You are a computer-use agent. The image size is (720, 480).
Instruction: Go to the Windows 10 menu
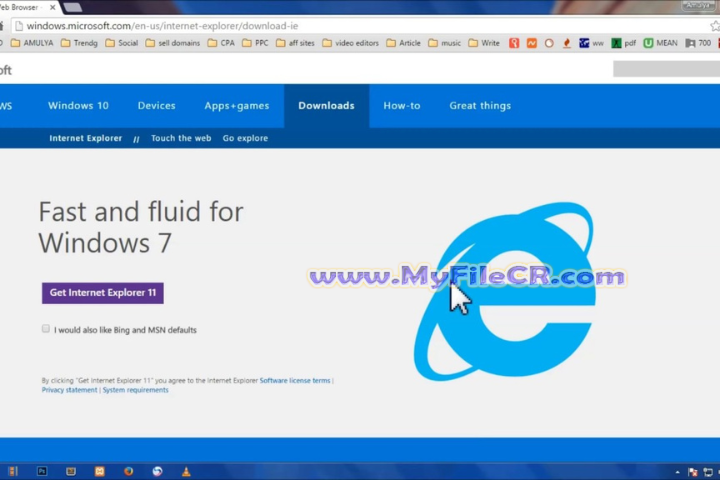pyautogui.click(x=79, y=106)
